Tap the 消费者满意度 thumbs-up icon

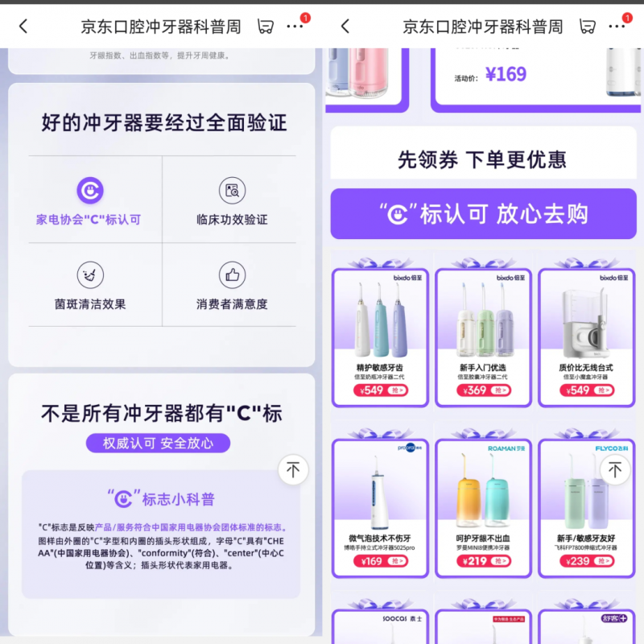click(231, 275)
